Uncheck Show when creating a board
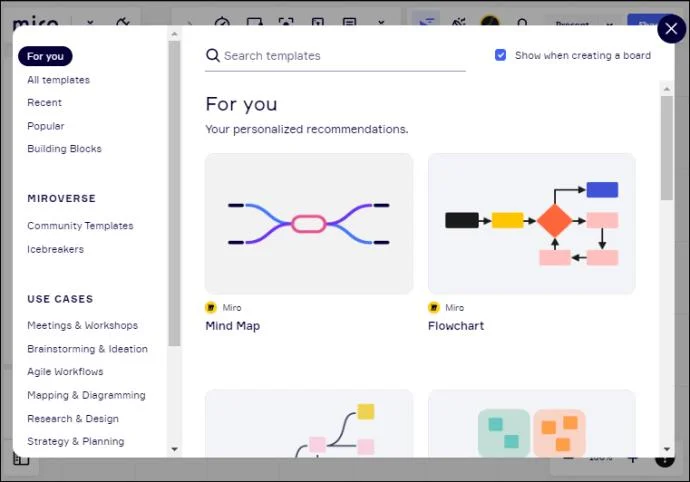 (x=501, y=56)
